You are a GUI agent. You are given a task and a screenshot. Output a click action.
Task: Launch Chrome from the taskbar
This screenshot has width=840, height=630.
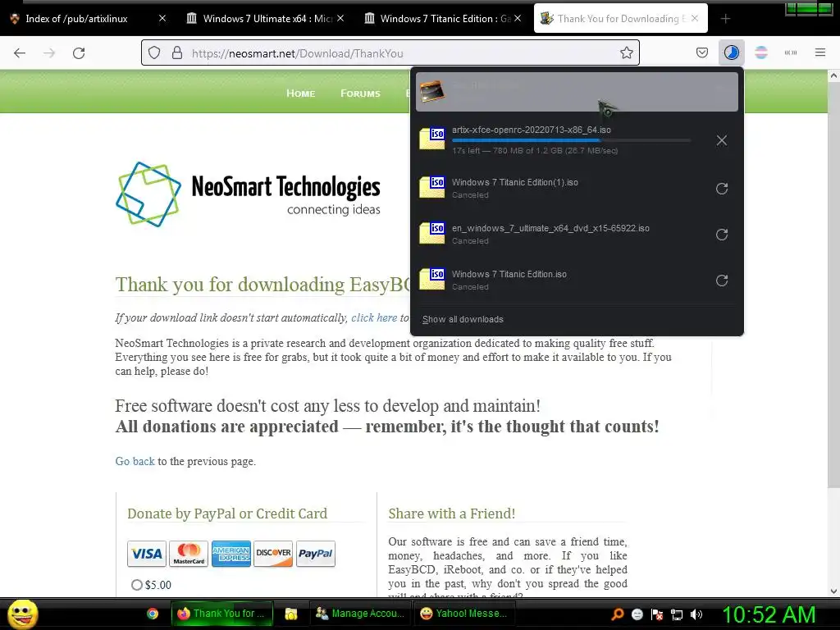point(153,614)
